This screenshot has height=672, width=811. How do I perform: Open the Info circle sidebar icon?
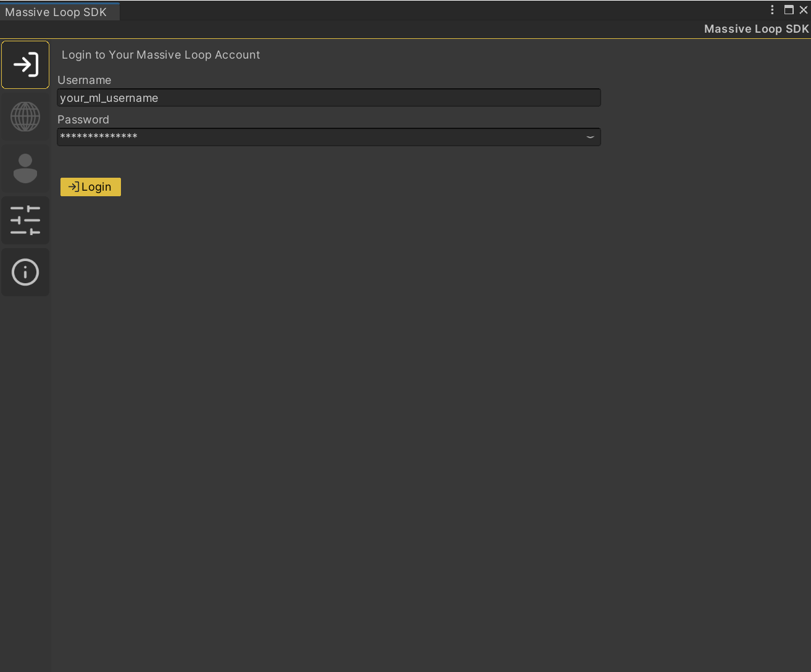click(25, 272)
